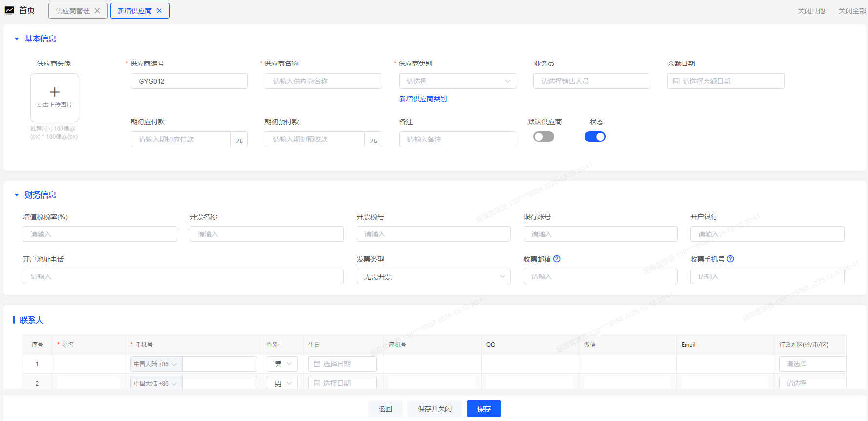Open the 供应商类别 dropdown

pos(457,81)
